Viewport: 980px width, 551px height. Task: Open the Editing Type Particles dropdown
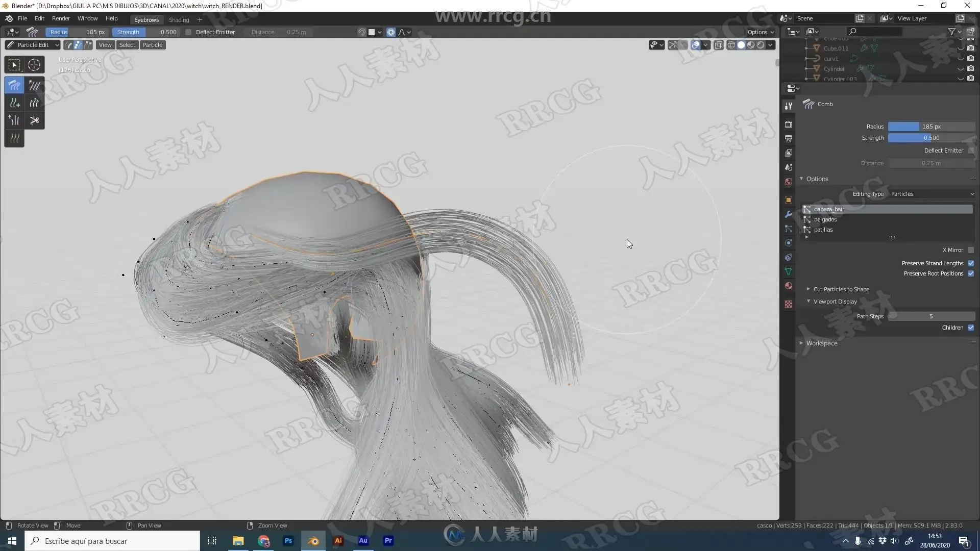click(x=932, y=194)
